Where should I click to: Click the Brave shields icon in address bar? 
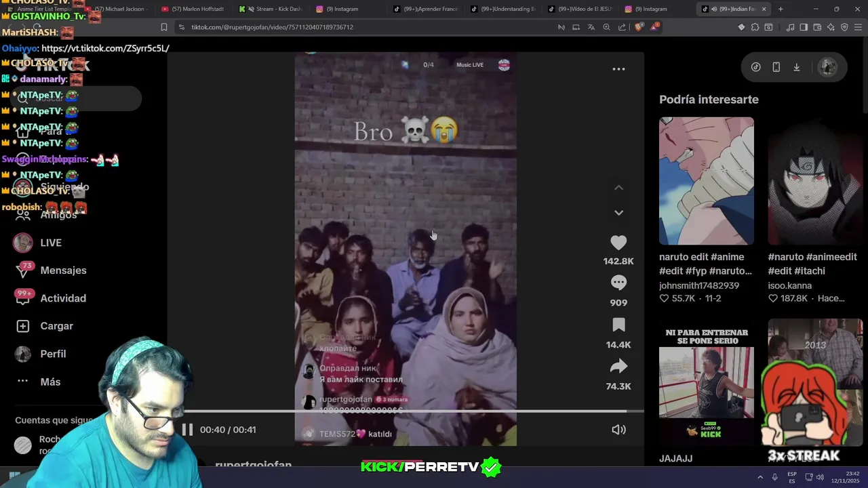(x=639, y=27)
